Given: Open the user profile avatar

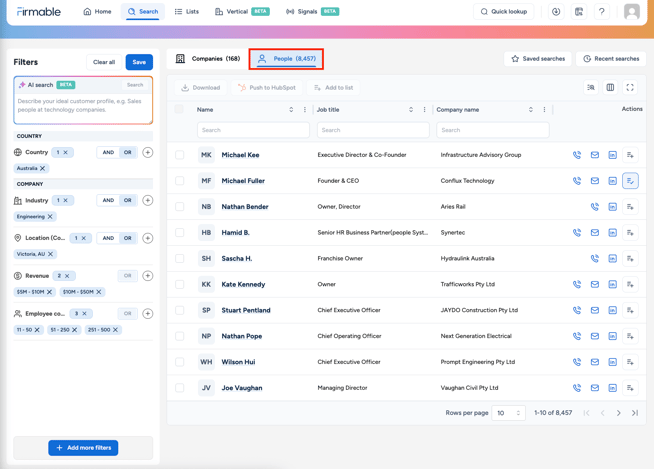Looking at the screenshot, I should pos(631,12).
